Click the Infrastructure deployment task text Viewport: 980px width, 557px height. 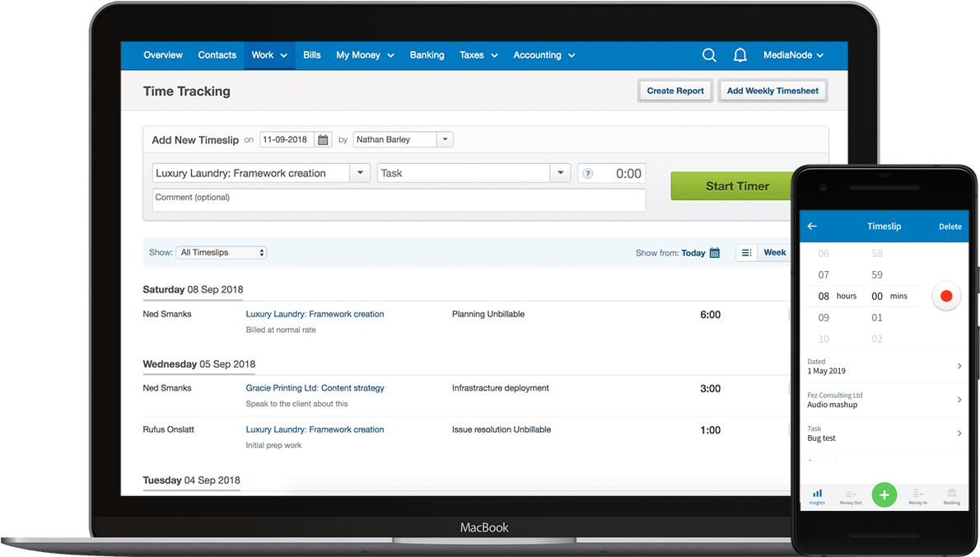[x=501, y=387]
